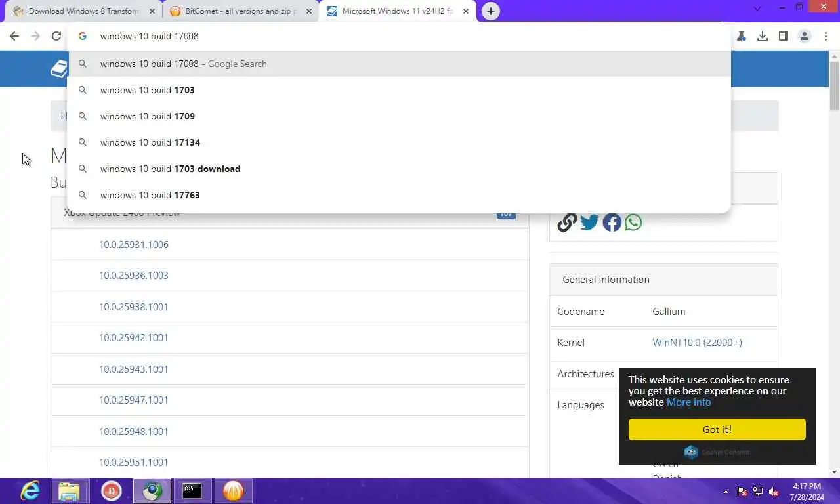Share page via the copy link icon
The width and height of the screenshot is (840, 504).
pyautogui.click(x=567, y=222)
